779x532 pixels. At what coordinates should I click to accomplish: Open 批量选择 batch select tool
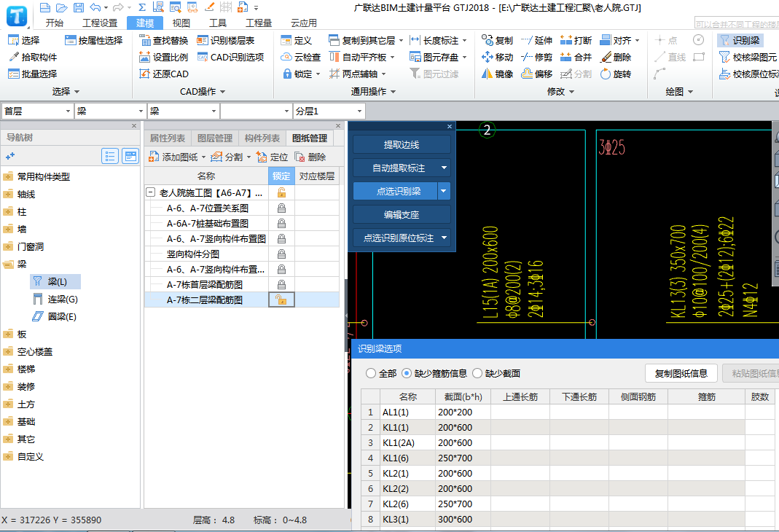coord(33,74)
